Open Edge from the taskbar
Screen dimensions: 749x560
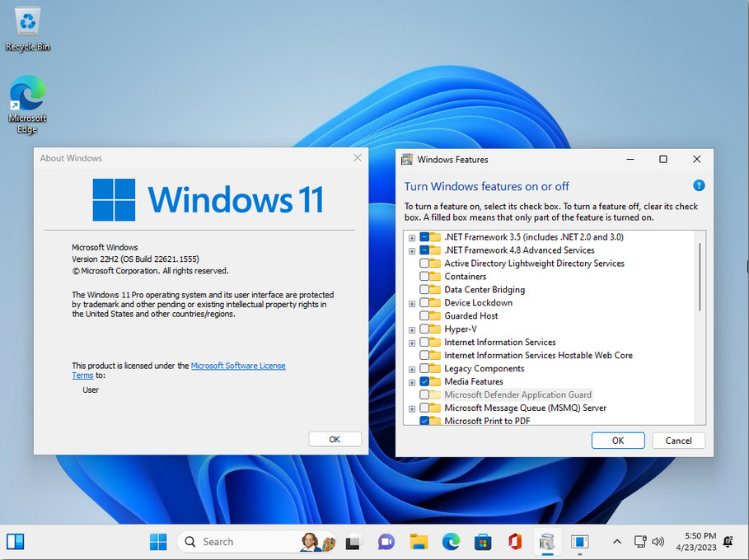451,542
